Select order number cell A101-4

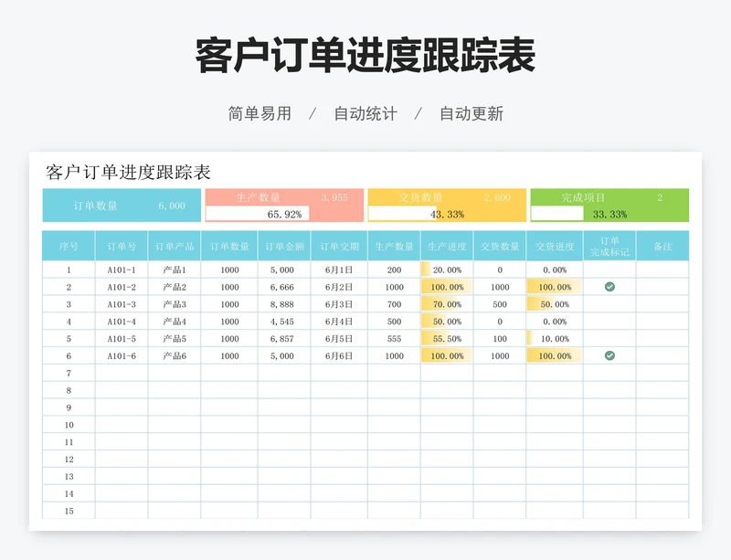(122, 322)
